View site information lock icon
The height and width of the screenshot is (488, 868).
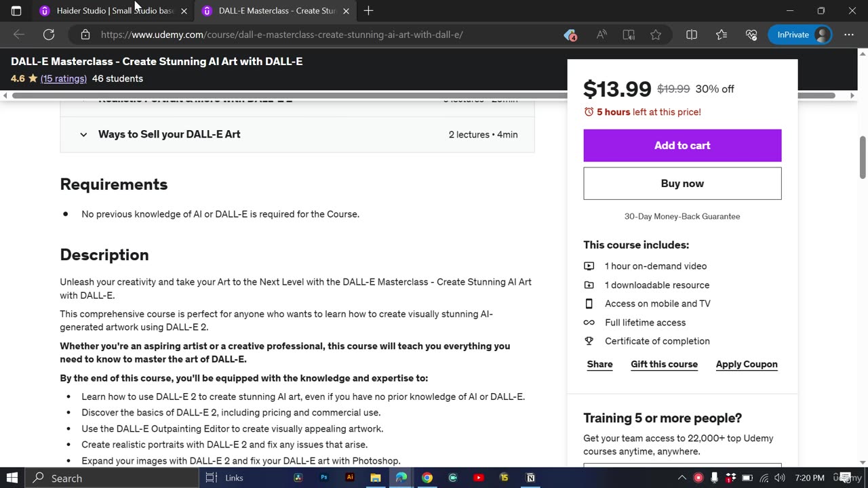click(x=85, y=35)
